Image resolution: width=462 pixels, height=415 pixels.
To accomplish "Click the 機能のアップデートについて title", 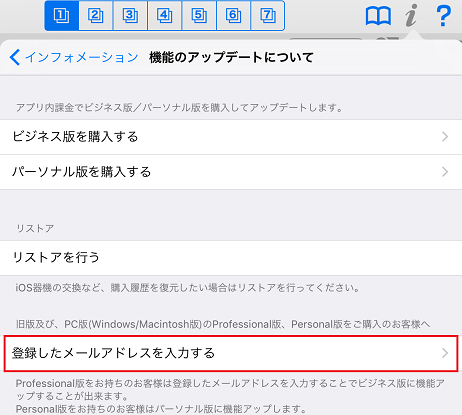I will pos(231,57).
